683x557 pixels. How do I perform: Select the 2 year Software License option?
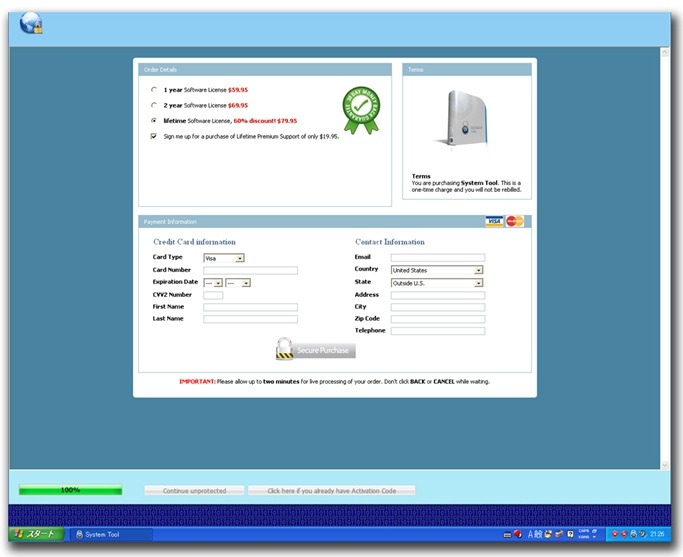(154, 105)
